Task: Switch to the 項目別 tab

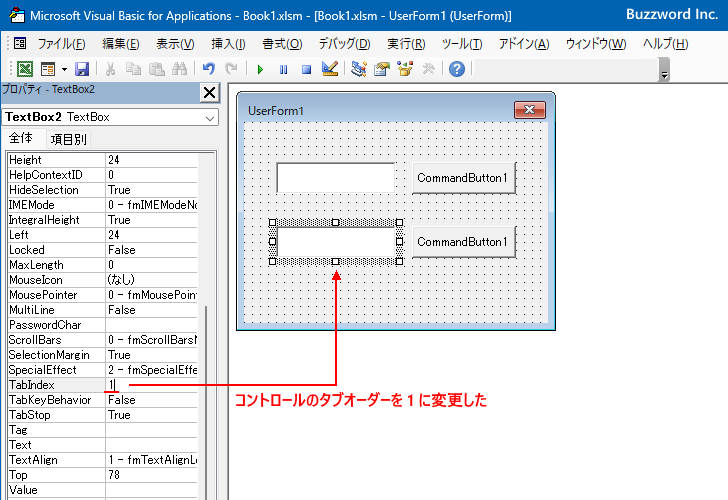Action: coord(68,139)
